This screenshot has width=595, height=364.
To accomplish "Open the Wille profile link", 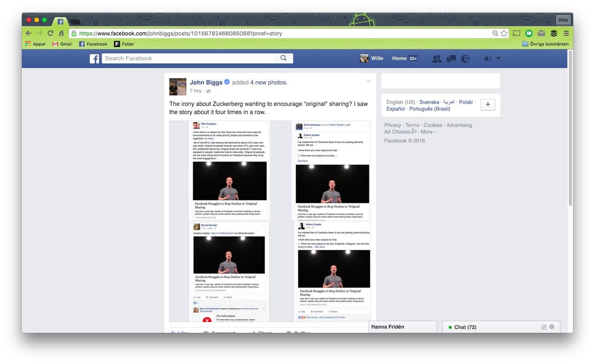I will [371, 58].
